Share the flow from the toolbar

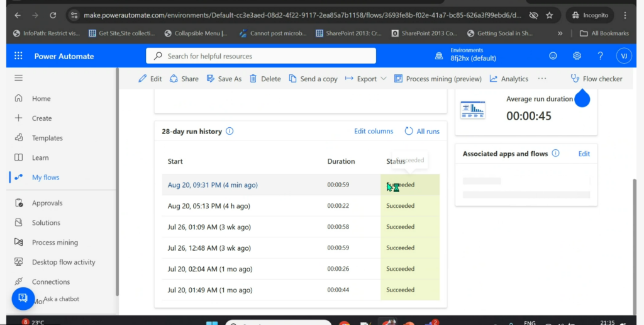184,79
